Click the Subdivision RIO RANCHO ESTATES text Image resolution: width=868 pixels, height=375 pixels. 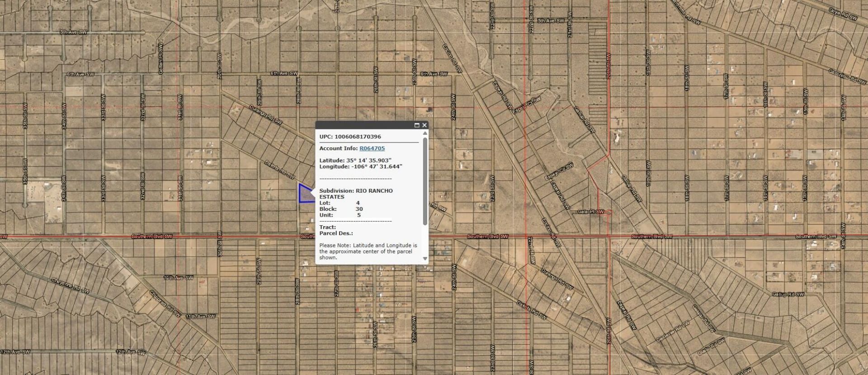(x=356, y=194)
